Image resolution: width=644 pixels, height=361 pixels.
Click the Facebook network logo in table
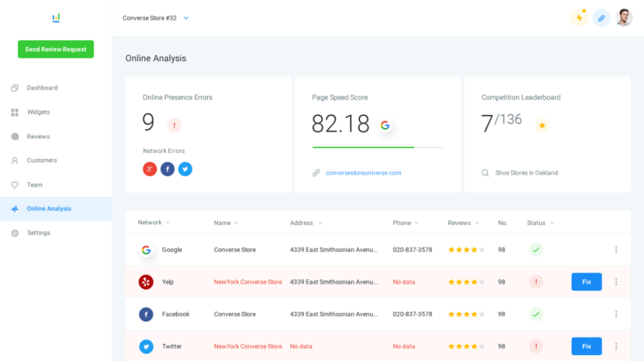tap(146, 314)
